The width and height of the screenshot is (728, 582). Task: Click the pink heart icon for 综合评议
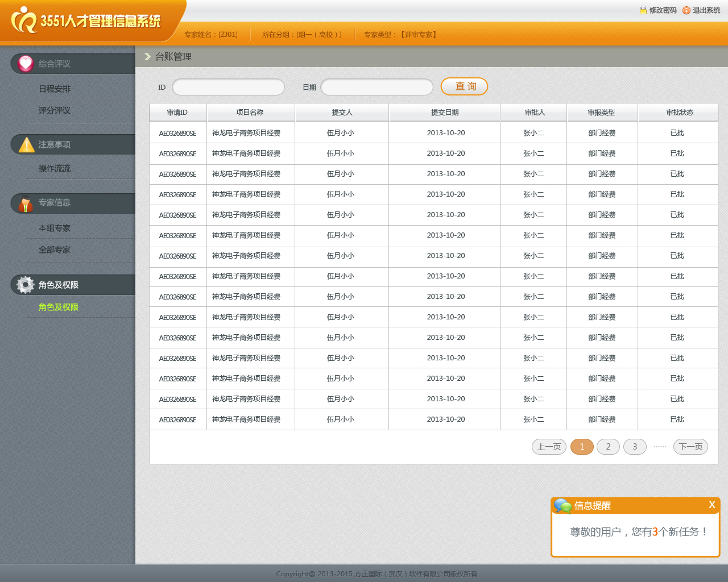(x=26, y=64)
